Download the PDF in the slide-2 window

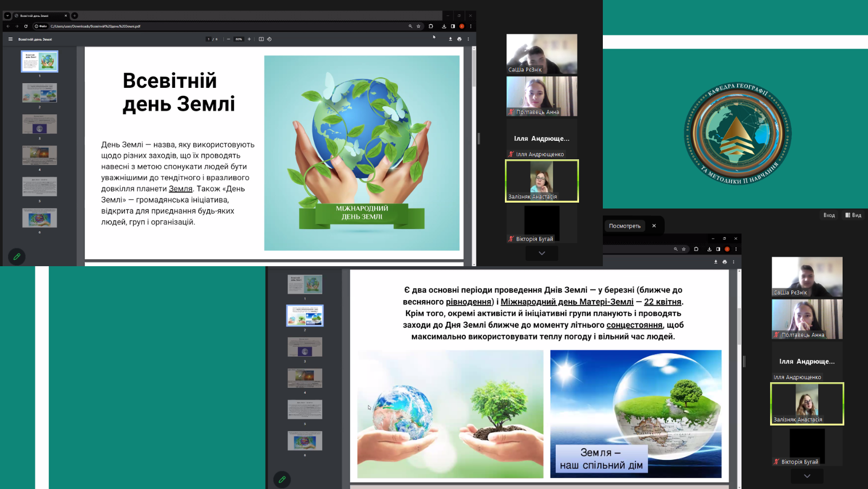pos(716,262)
